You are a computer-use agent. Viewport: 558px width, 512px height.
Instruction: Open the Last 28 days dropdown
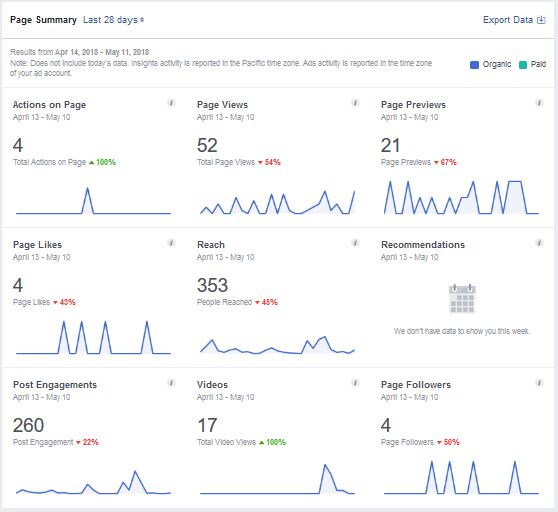click(114, 20)
